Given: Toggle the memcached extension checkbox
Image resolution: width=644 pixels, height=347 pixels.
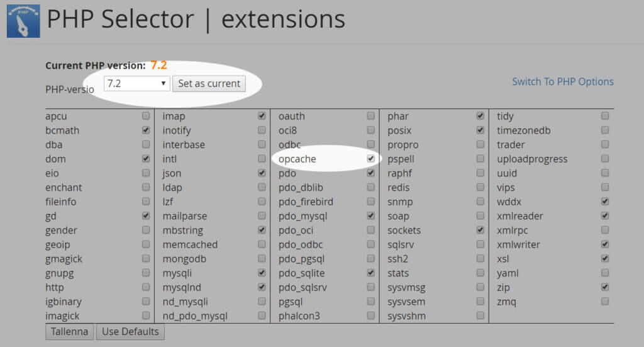Looking at the screenshot, I should point(262,244).
